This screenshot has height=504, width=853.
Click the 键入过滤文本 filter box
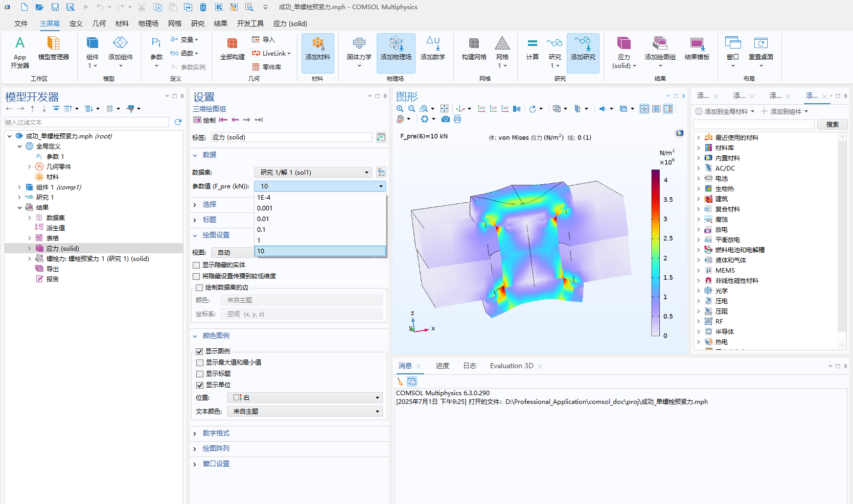86,122
